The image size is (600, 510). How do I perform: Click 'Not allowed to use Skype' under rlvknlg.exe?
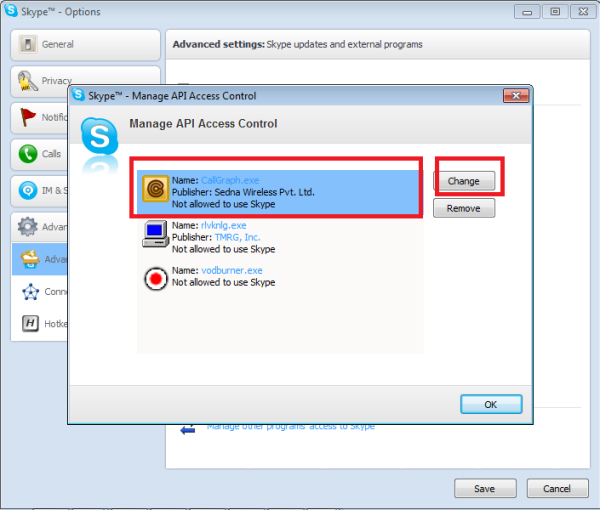tap(223, 249)
